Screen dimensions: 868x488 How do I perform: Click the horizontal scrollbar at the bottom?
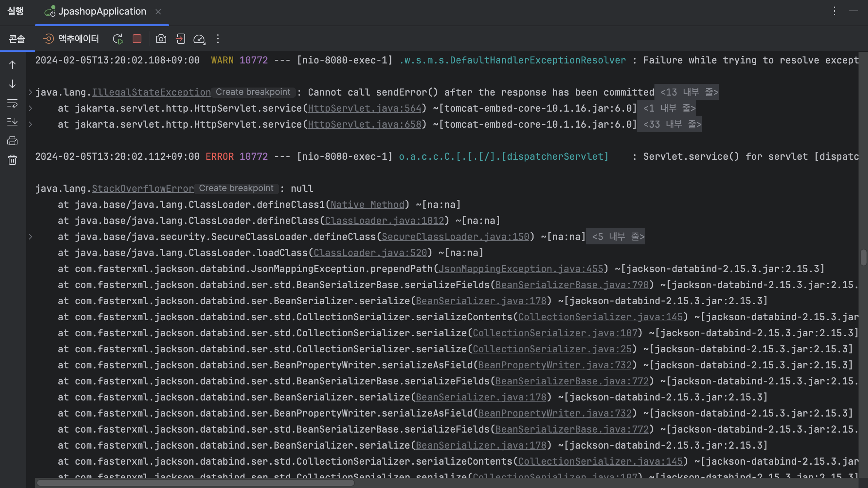coord(196,483)
